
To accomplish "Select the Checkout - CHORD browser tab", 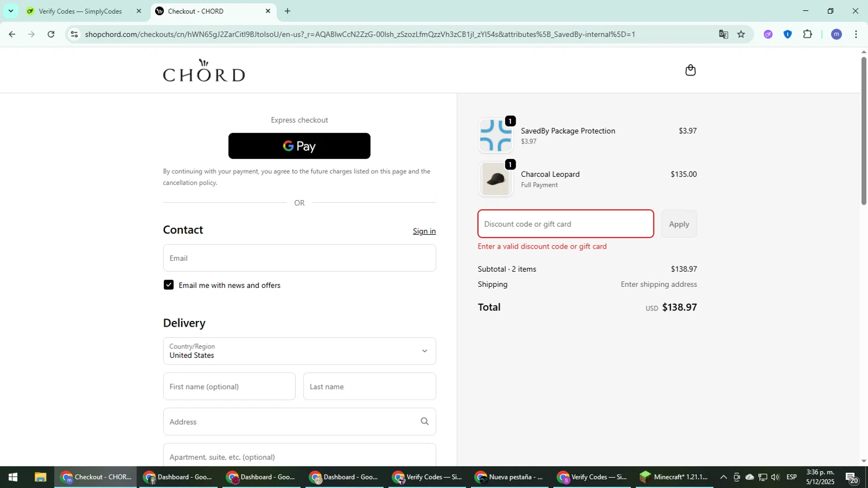I will point(196,11).
